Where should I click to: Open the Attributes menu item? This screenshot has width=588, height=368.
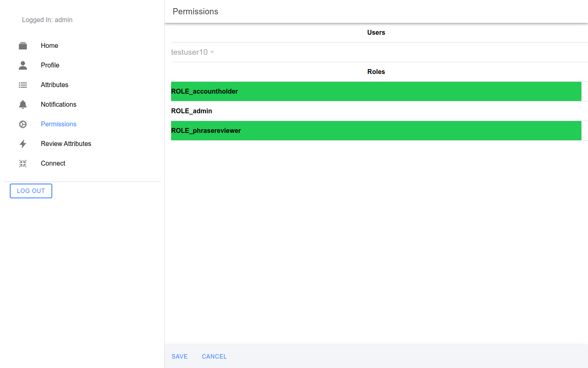click(x=54, y=85)
